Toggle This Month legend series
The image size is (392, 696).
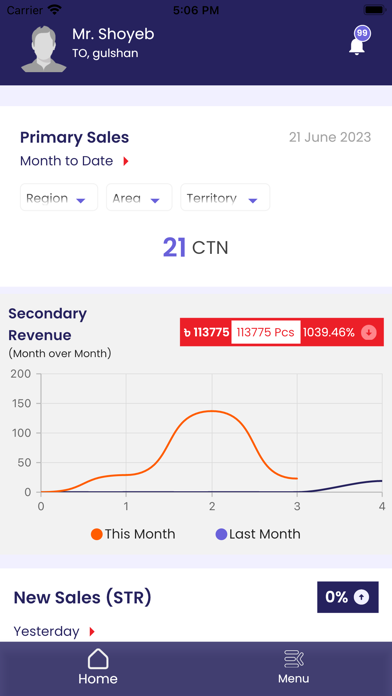point(133,534)
